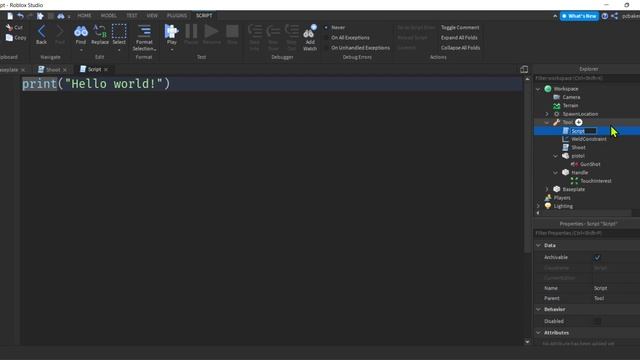Click the Select dashed-box icon
The height and width of the screenshot is (360, 640).
[x=119, y=31]
